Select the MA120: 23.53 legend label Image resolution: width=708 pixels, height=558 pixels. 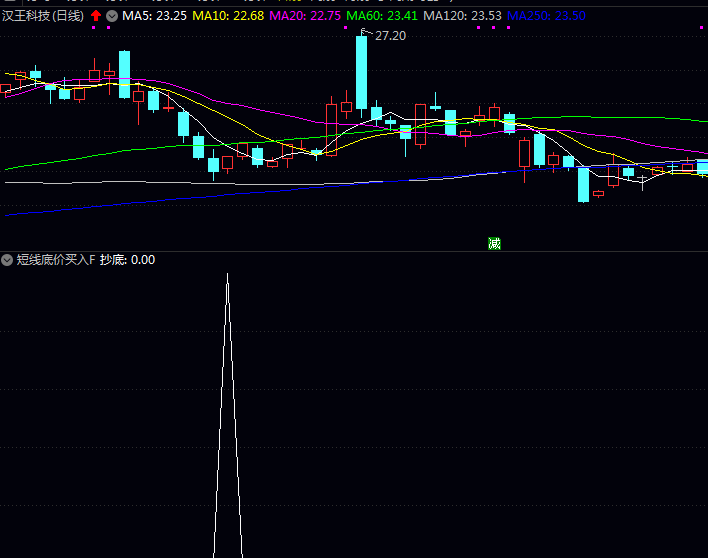click(x=462, y=16)
